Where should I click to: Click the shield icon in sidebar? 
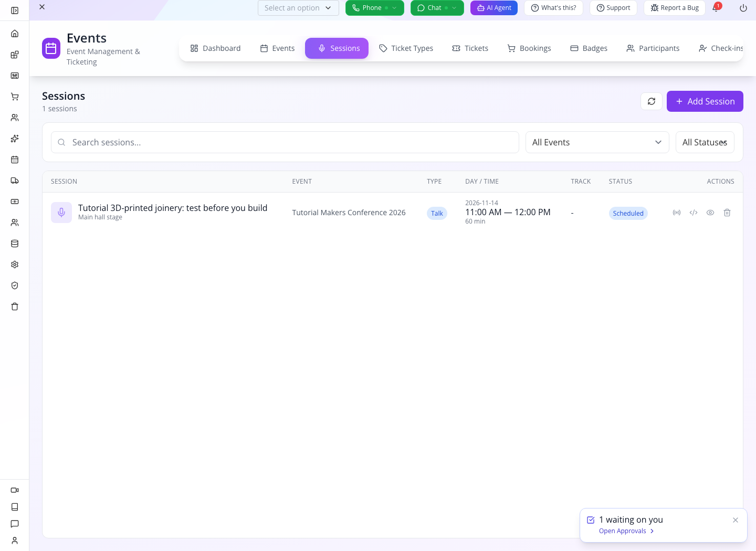15,285
